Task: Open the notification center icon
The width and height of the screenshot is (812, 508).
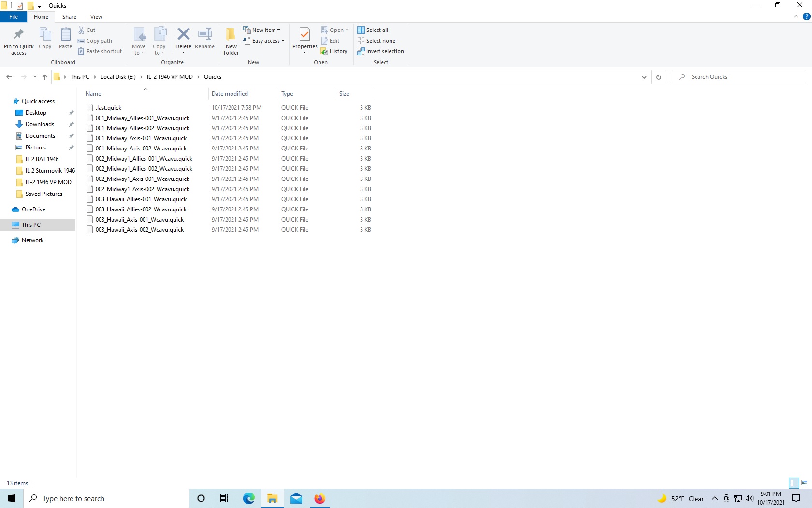Action: tap(796, 498)
